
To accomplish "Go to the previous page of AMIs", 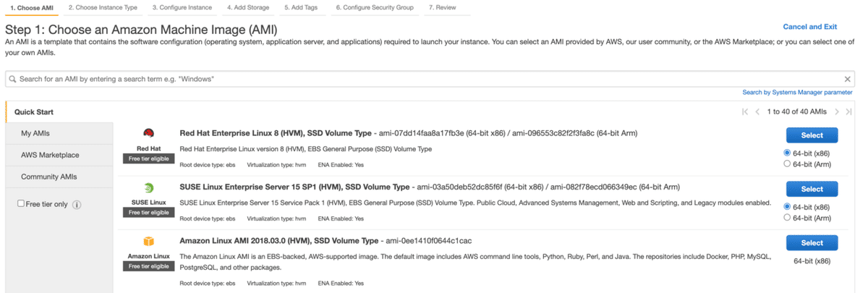I will click(757, 112).
